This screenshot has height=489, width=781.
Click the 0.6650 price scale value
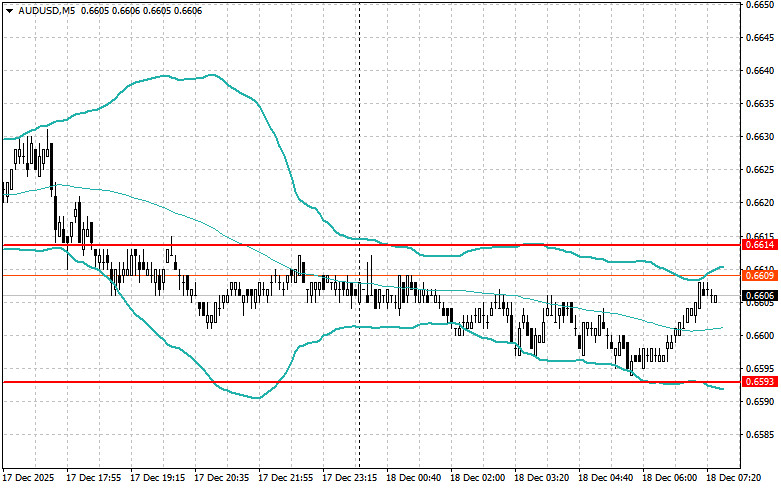pos(760,4)
